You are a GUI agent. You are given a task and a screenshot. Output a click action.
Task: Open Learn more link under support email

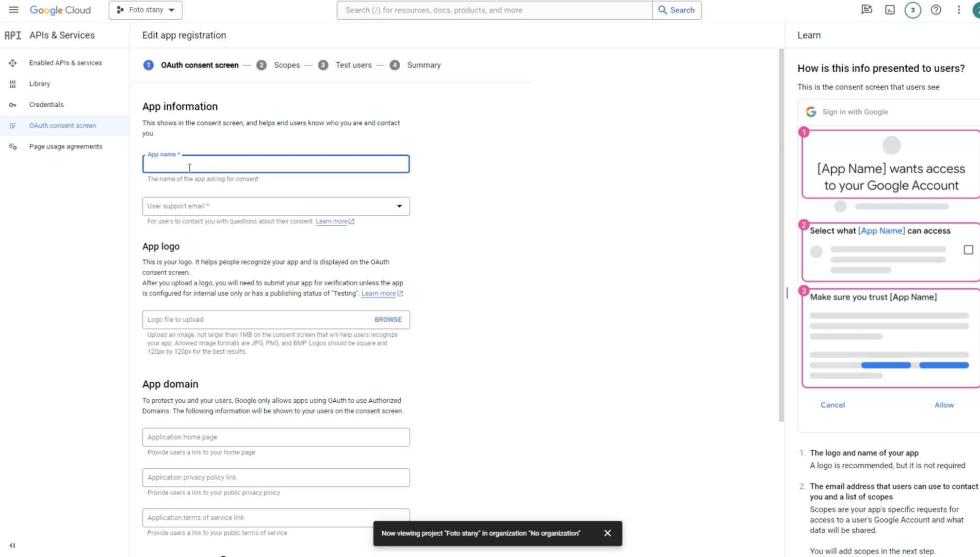[335, 221]
